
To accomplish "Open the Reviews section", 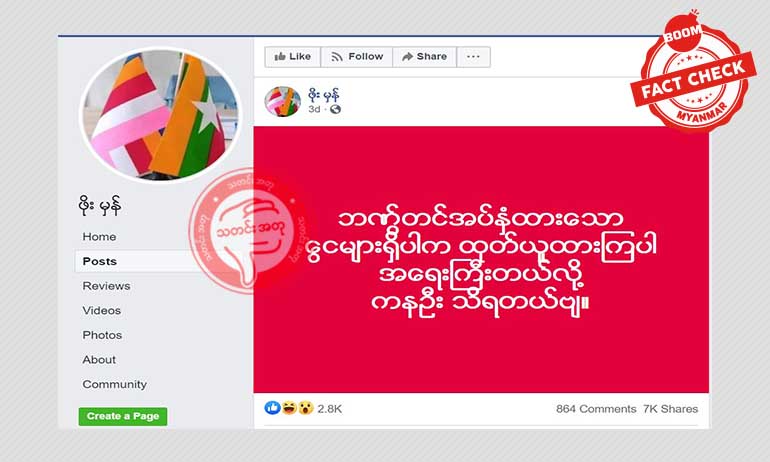I will tap(106, 286).
